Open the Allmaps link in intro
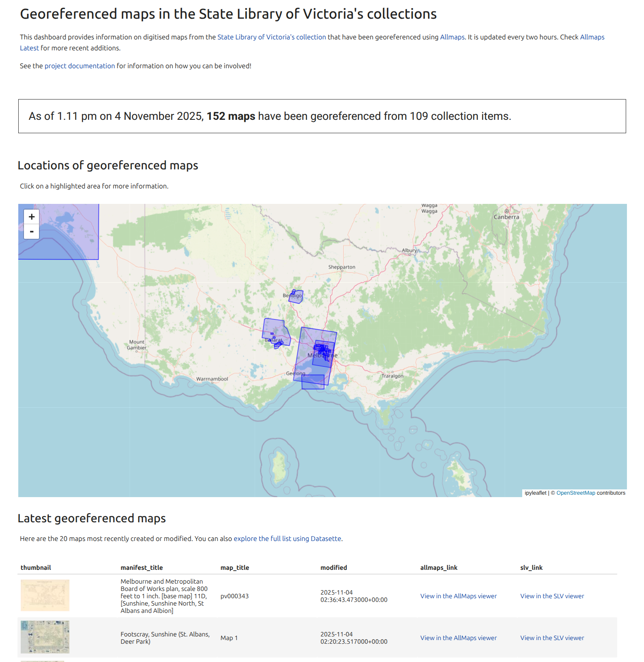 click(x=452, y=37)
